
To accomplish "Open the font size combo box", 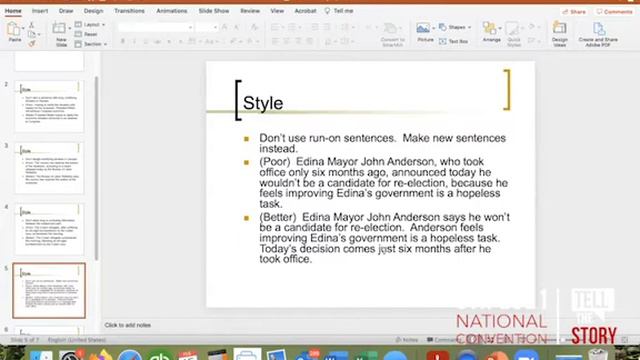I will (207, 27).
